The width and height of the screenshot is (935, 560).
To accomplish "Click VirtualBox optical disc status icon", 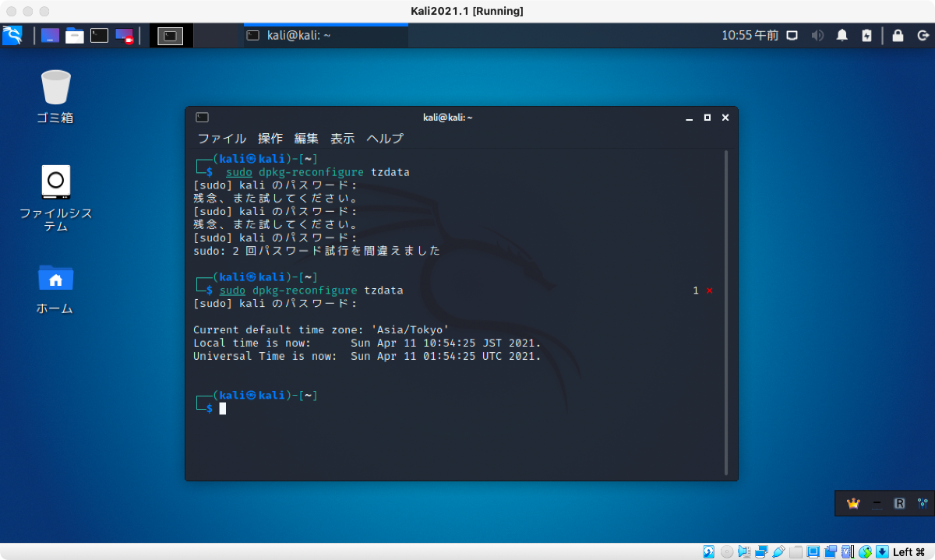I will (x=727, y=551).
